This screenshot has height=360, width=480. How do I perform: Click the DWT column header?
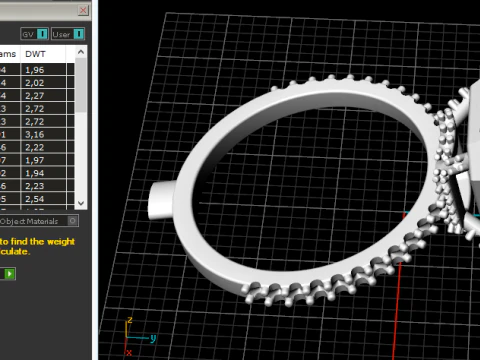[43, 54]
